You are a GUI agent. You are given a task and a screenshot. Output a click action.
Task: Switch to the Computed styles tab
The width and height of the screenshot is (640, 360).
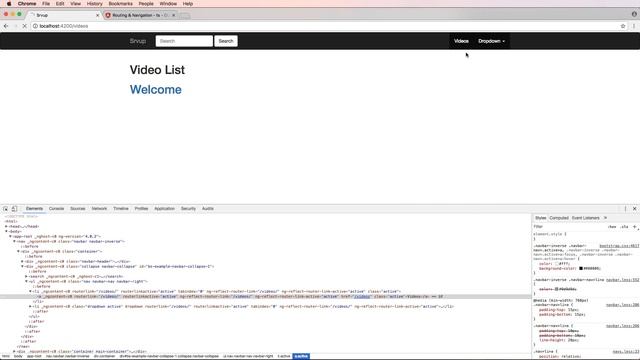(x=559, y=218)
